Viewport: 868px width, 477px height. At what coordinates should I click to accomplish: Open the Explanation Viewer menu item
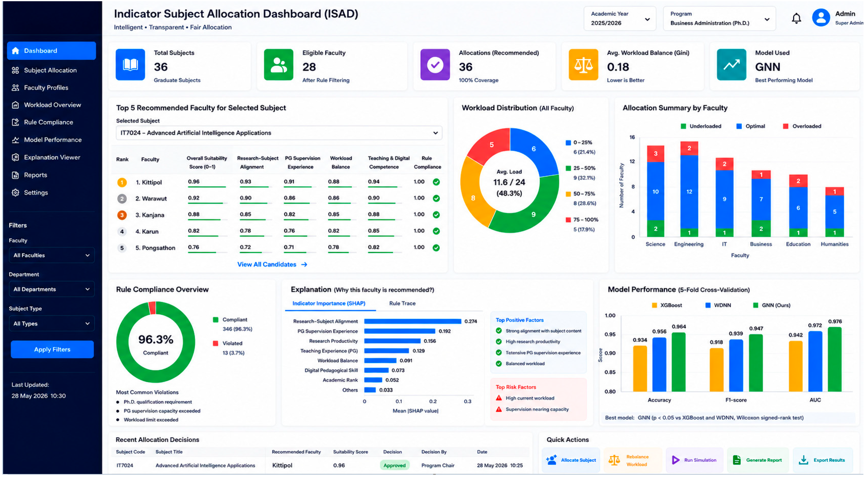[x=52, y=157]
